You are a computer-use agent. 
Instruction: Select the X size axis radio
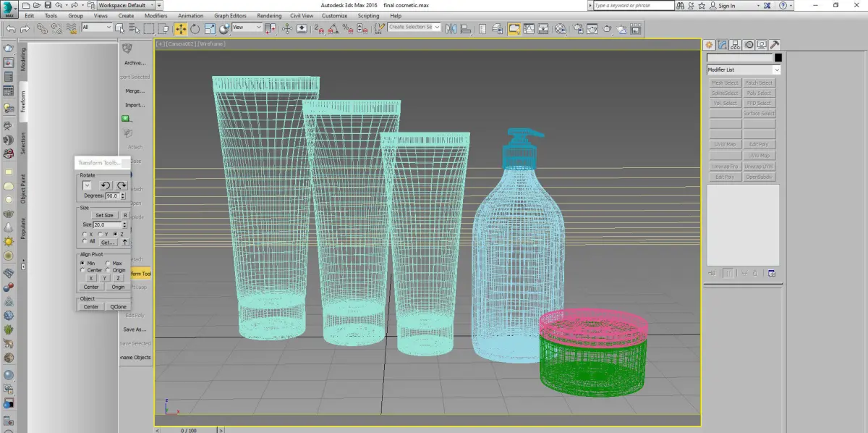point(85,234)
